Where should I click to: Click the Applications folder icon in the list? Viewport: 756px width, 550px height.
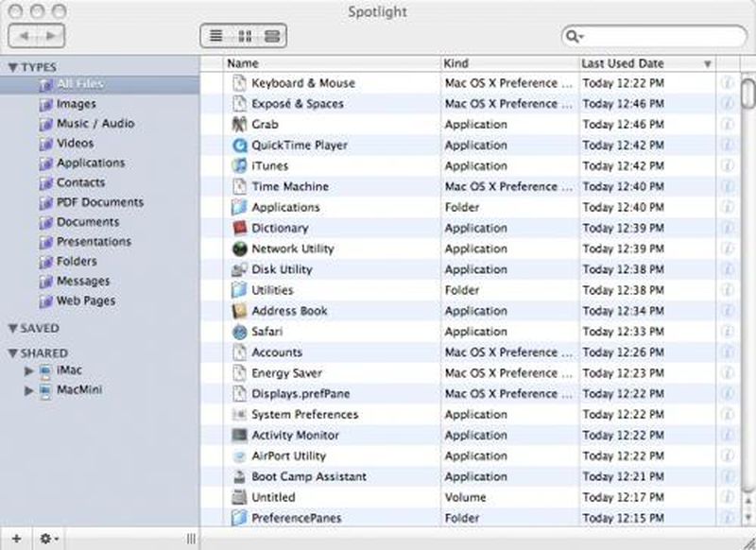(x=239, y=207)
